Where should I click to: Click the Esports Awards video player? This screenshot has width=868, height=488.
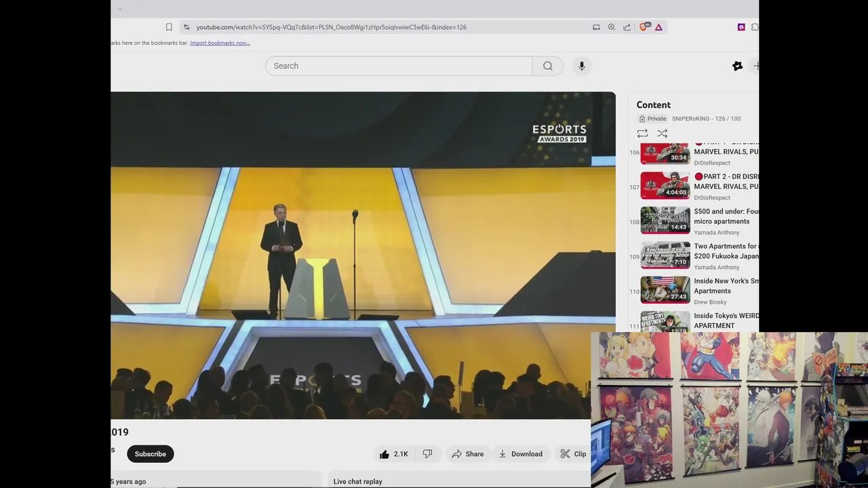click(363, 255)
